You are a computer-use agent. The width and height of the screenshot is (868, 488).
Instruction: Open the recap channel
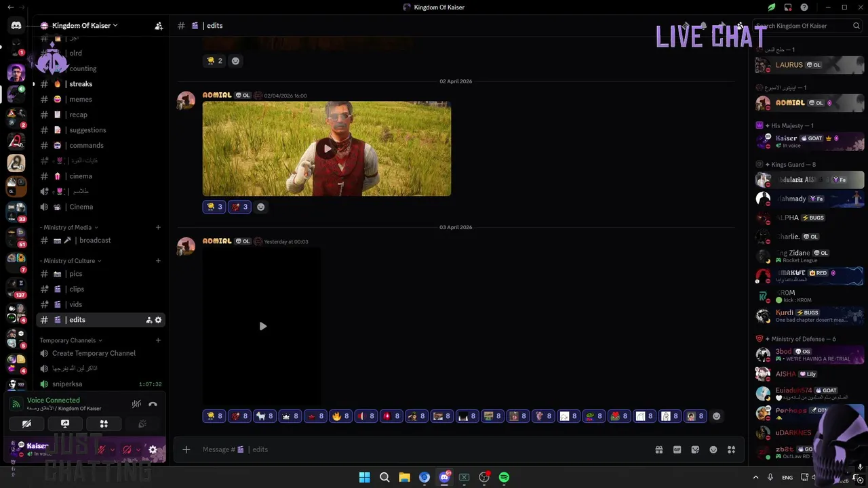pos(100,115)
